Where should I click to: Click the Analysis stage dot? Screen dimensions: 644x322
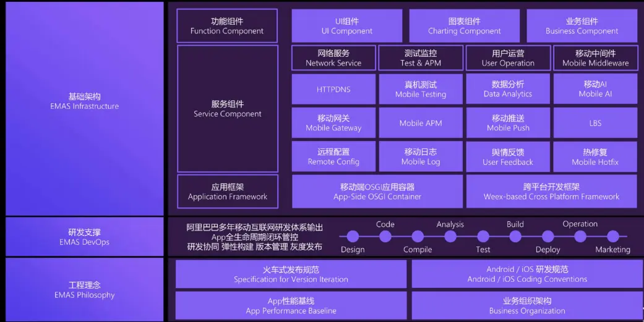(450, 236)
